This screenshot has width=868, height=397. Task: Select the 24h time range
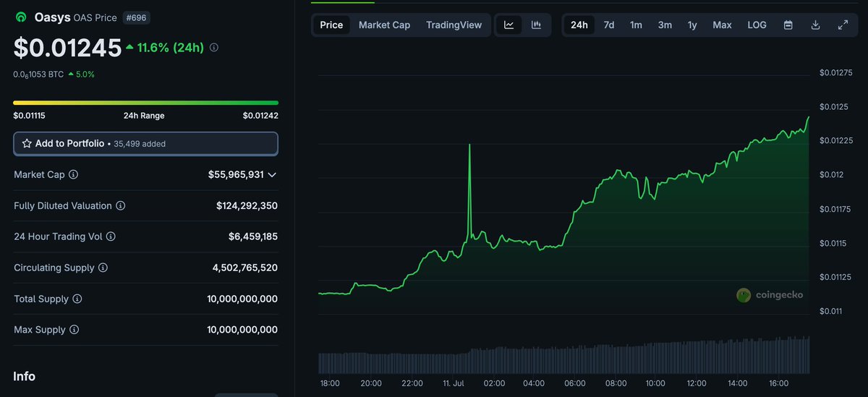[x=579, y=25]
